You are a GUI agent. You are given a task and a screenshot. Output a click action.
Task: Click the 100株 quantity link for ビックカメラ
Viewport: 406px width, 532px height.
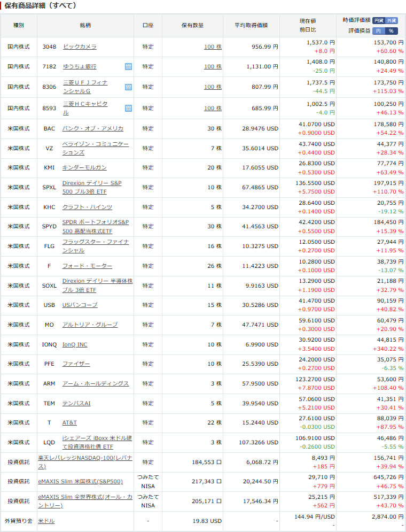pos(213,47)
